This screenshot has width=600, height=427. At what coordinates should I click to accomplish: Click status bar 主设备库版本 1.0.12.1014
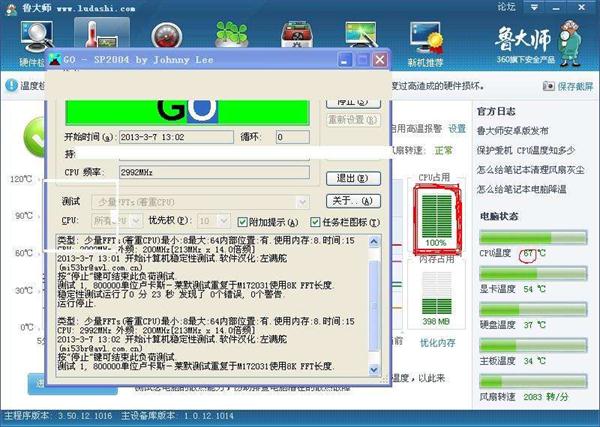pyautogui.click(x=177, y=416)
